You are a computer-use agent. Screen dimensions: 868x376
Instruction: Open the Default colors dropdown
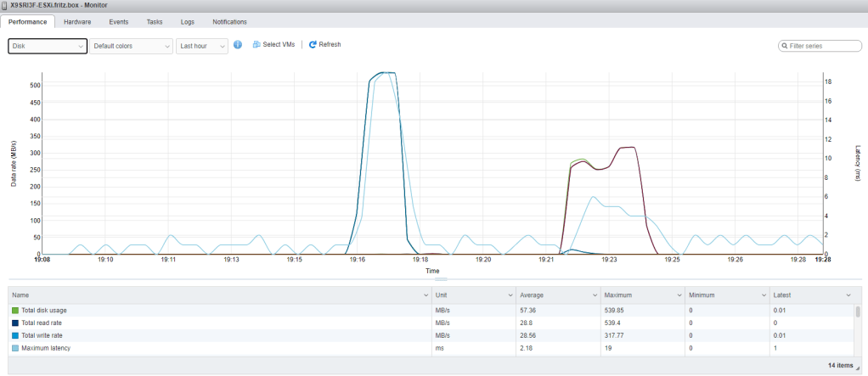tap(131, 46)
